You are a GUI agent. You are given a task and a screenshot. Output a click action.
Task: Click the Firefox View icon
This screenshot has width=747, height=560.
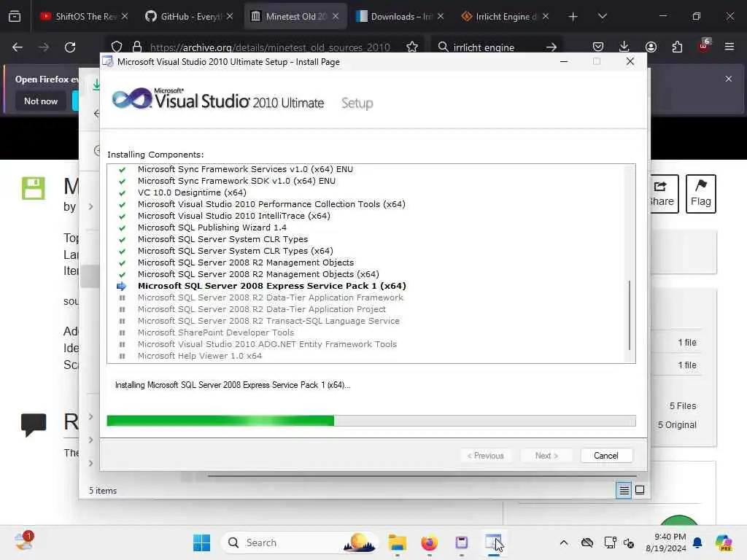(15, 17)
